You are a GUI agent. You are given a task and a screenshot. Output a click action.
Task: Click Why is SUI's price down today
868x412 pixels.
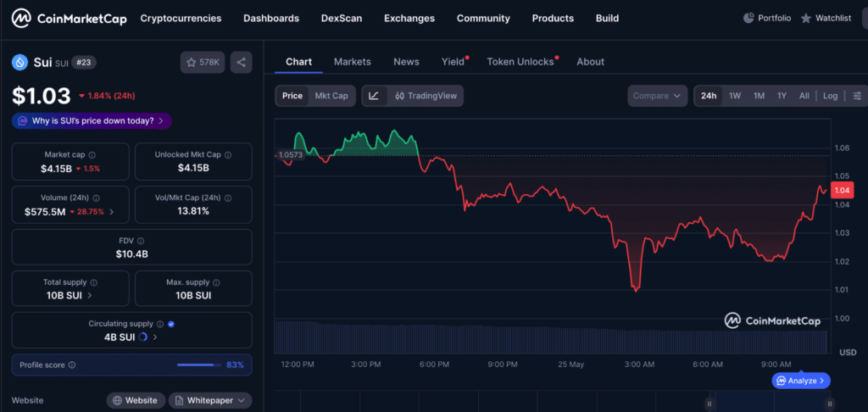coord(92,120)
